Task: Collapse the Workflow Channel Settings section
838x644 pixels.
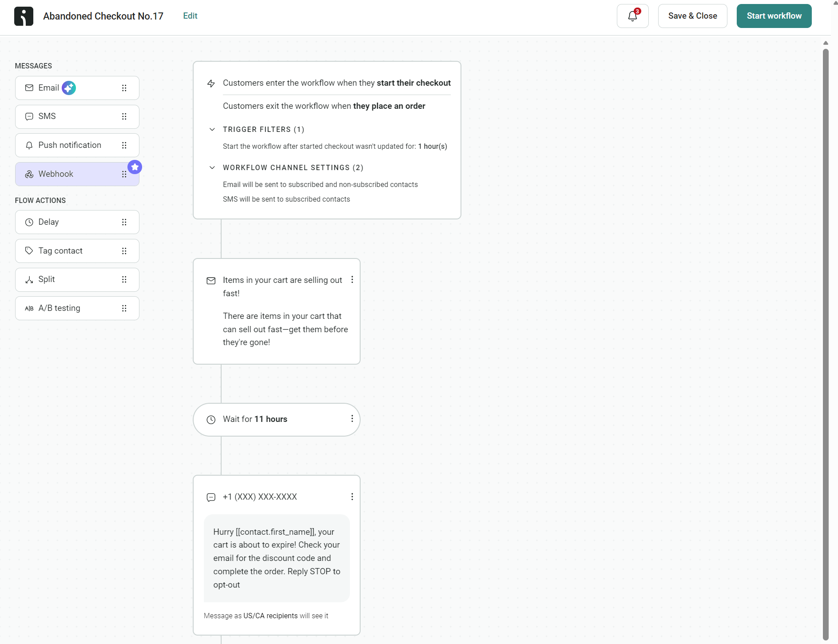Action: (x=212, y=167)
